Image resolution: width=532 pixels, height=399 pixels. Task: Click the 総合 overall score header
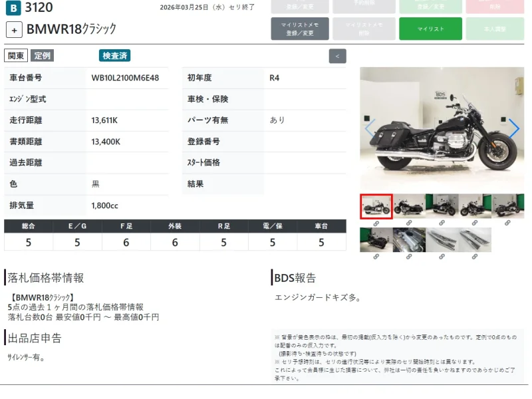click(29, 226)
